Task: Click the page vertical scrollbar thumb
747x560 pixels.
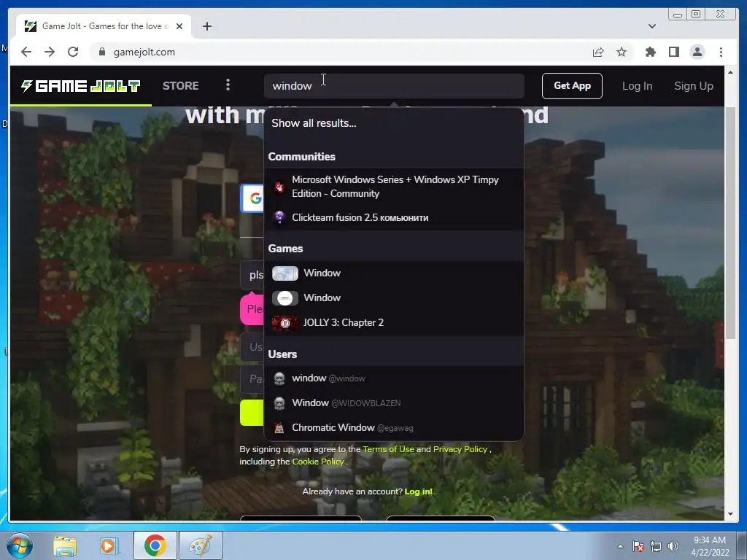Action: [730, 223]
